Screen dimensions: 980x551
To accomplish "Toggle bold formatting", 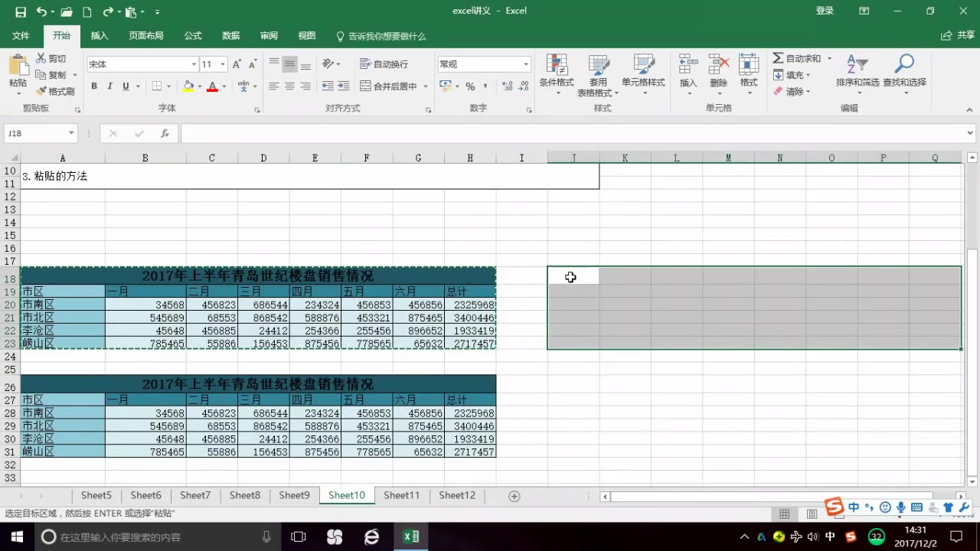I will pyautogui.click(x=93, y=86).
